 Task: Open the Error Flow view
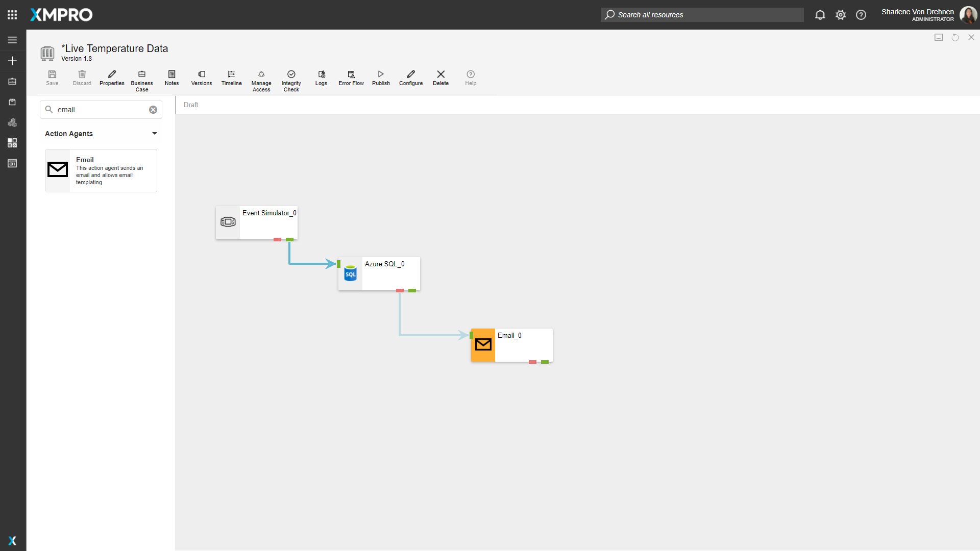351,78
